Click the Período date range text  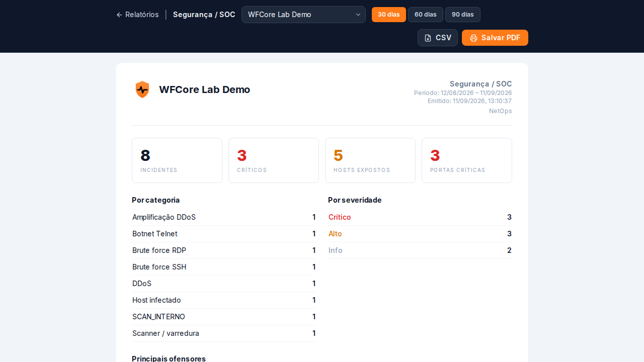[463, 93]
